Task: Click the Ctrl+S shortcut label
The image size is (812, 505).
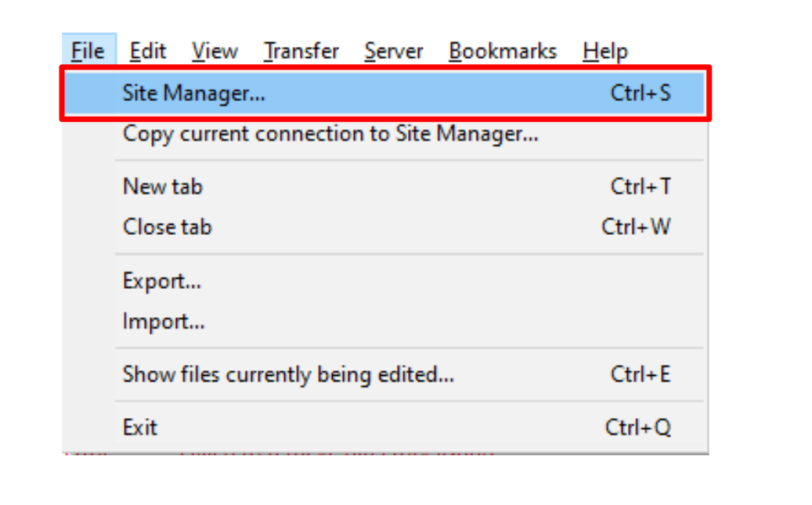Action: 641,93
